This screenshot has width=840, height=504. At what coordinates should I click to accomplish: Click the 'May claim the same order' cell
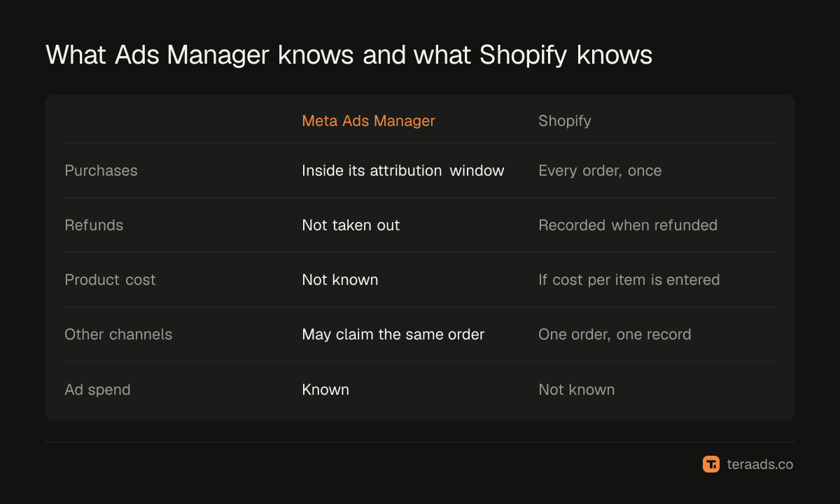(393, 335)
